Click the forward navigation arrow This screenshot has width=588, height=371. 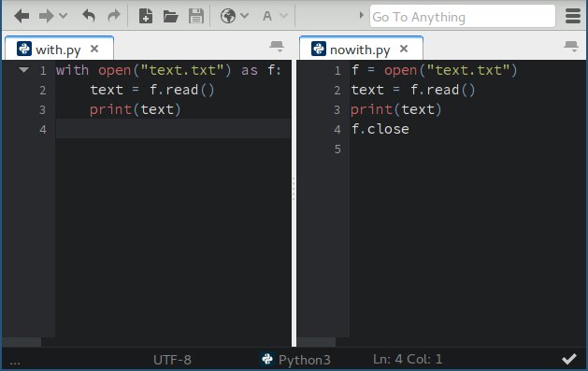(46, 16)
